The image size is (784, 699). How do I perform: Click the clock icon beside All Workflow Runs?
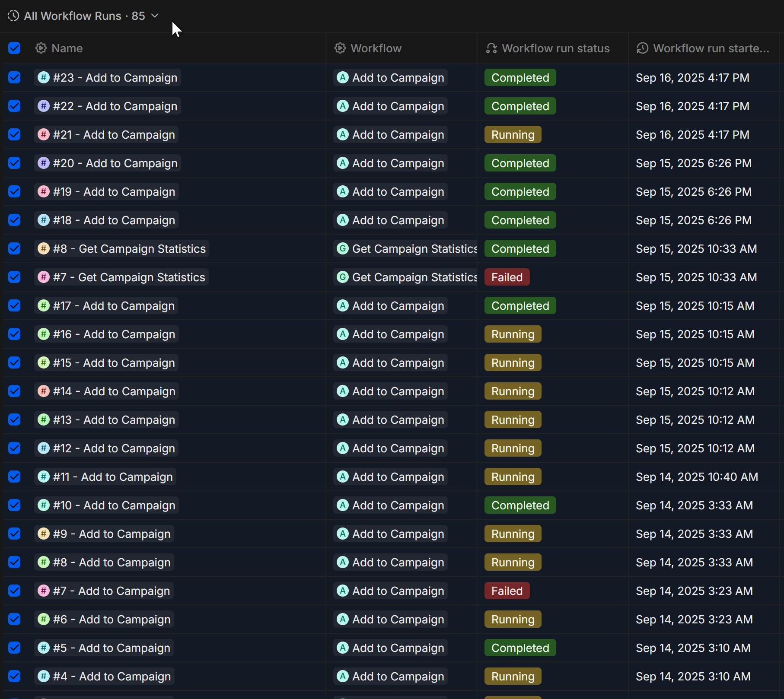(x=13, y=16)
